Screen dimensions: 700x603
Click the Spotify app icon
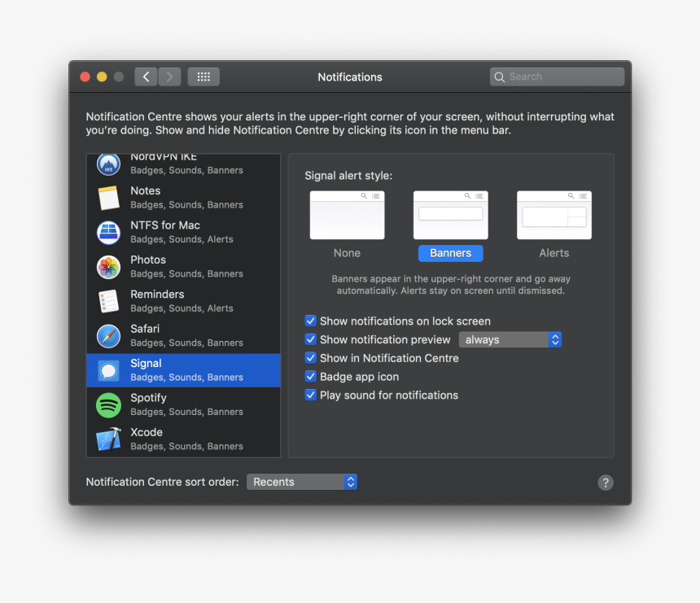[x=108, y=405]
